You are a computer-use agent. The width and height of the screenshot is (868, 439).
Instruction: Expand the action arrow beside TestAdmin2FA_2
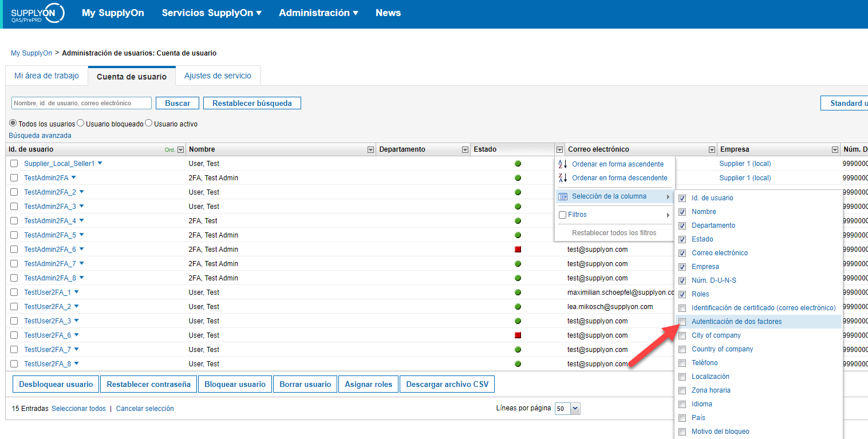click(x=82, y=192)
